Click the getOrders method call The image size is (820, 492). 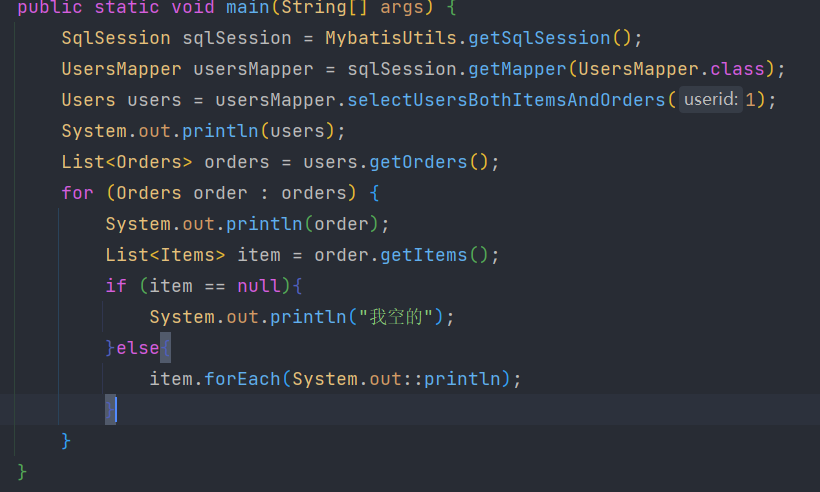click(418, 162)
